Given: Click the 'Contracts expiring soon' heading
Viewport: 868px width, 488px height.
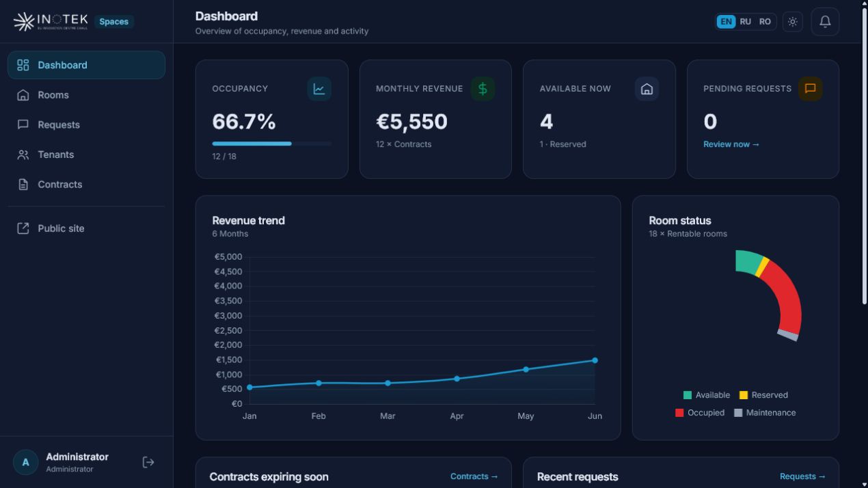Looking at the screenshot, I should click(269, 477).
